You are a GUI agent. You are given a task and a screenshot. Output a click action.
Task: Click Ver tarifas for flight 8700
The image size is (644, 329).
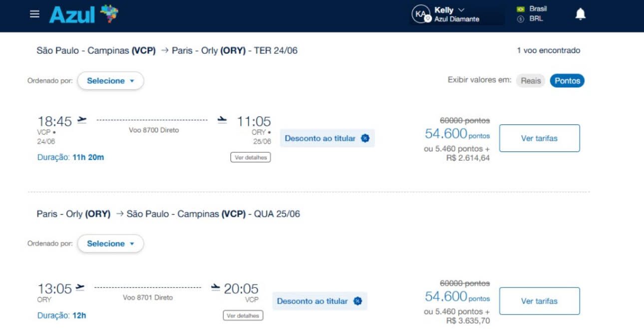point(540,138)
